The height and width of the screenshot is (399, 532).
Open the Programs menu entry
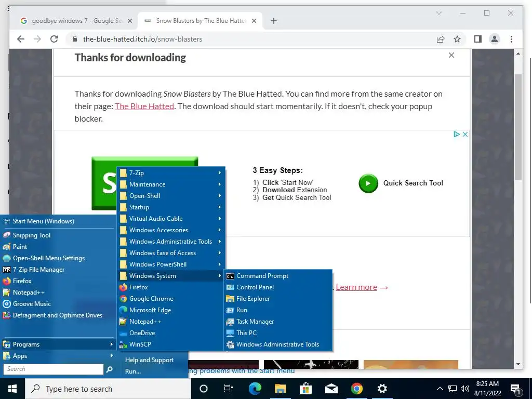pos(58,344)
